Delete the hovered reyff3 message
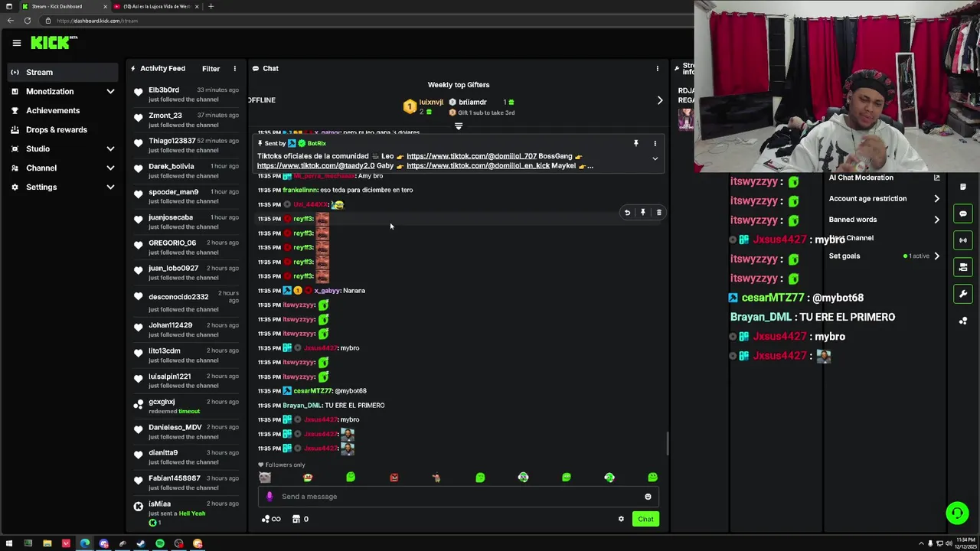Image resolution: width=980 pixels, height=551 pixels. coord(658,213)
